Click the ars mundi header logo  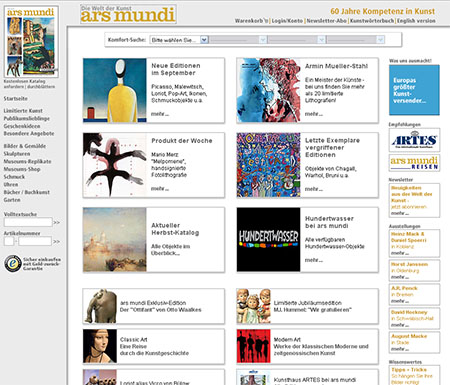coord(128,14)
